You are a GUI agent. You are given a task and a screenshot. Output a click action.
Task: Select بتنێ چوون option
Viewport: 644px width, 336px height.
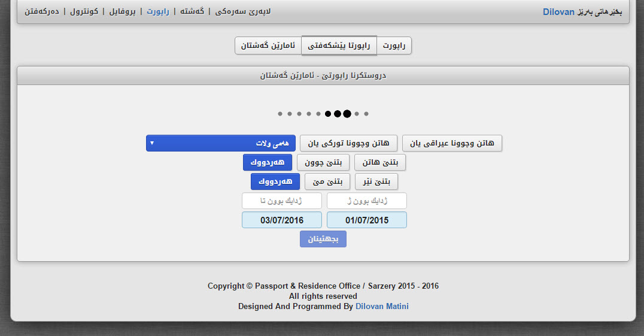[x=323, y=162]
